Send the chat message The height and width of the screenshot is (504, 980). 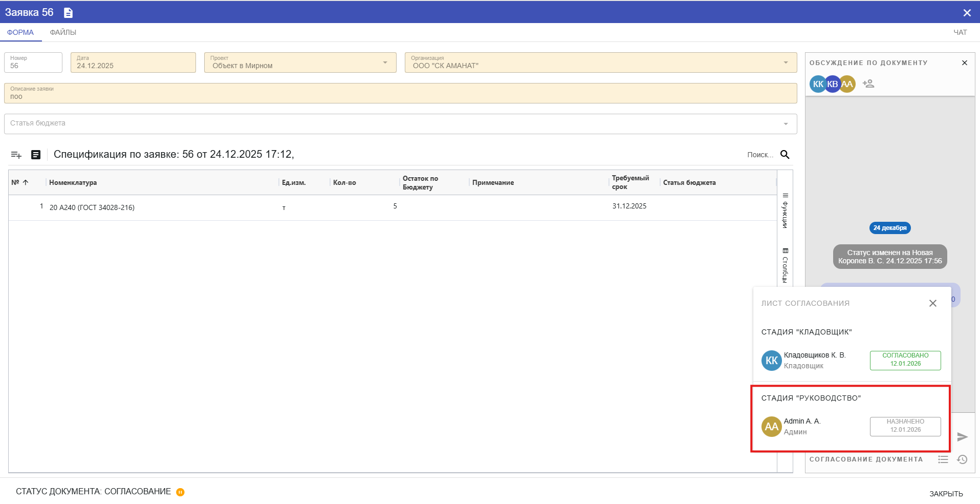(962, 437)
